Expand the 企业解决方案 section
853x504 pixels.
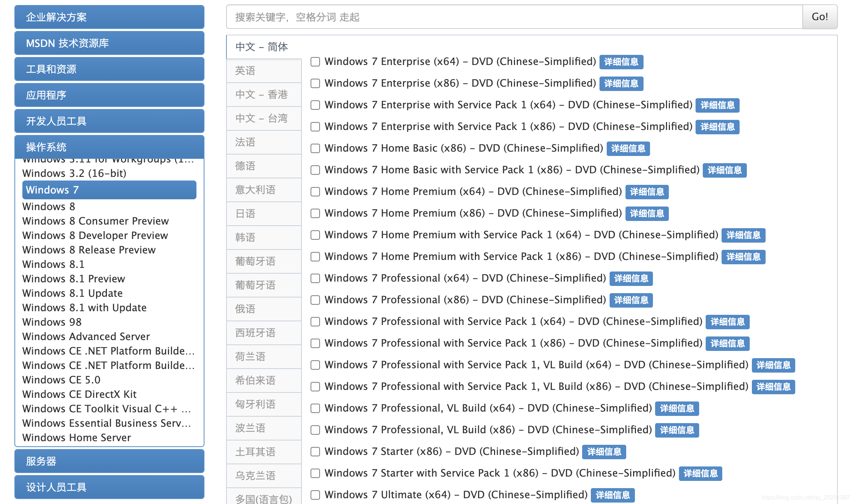coord(109,17)
